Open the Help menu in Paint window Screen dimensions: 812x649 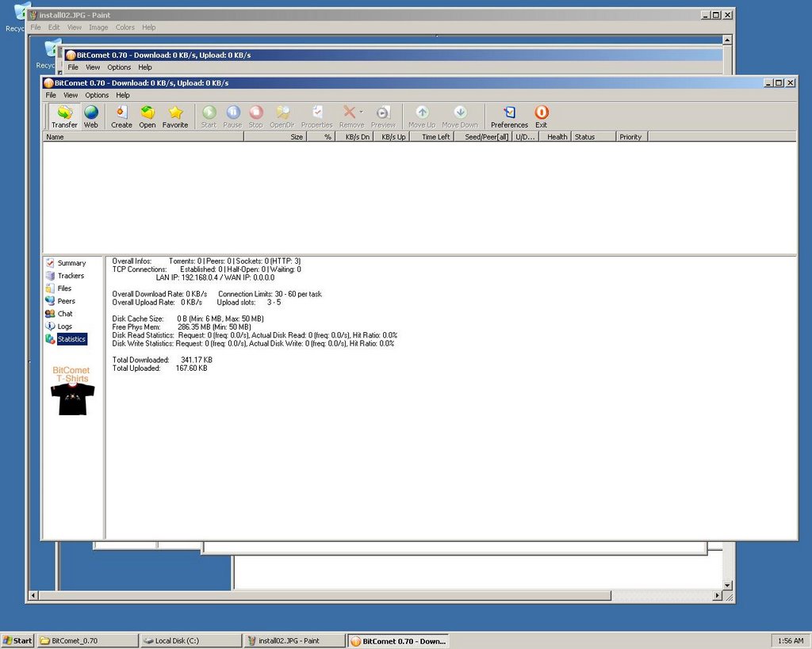click(148, 28)
